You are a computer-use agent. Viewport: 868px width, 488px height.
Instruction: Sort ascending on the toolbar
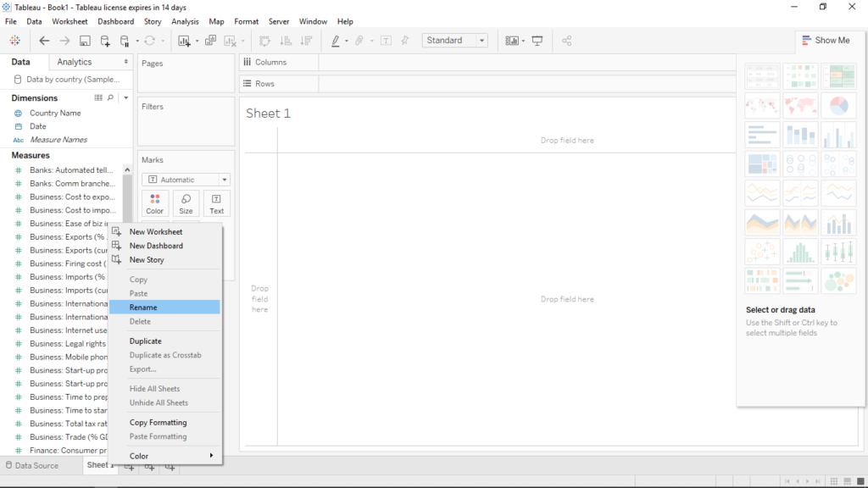(x=286, y=40)
